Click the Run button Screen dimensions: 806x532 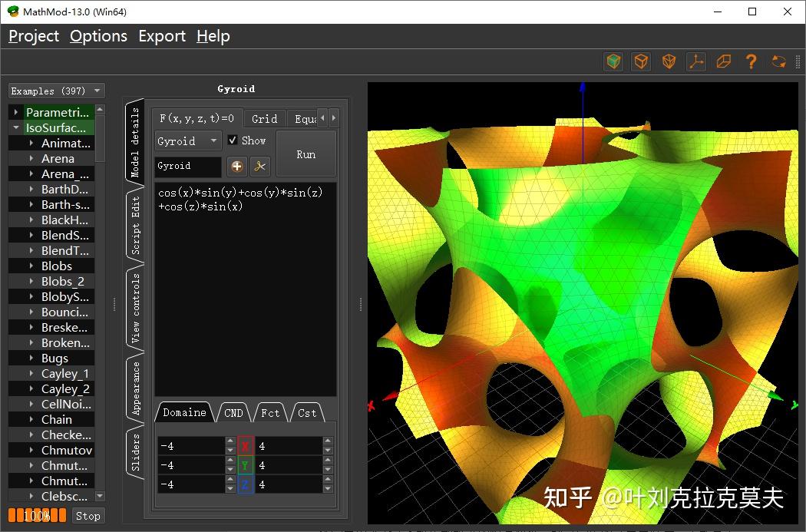306,154
